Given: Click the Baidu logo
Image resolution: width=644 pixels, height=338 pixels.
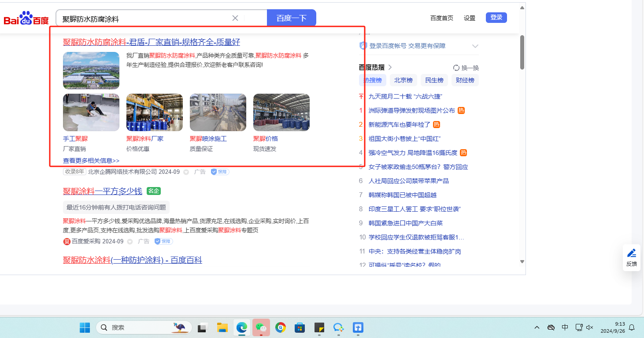Looking at the screenshot, I should 26,19.
